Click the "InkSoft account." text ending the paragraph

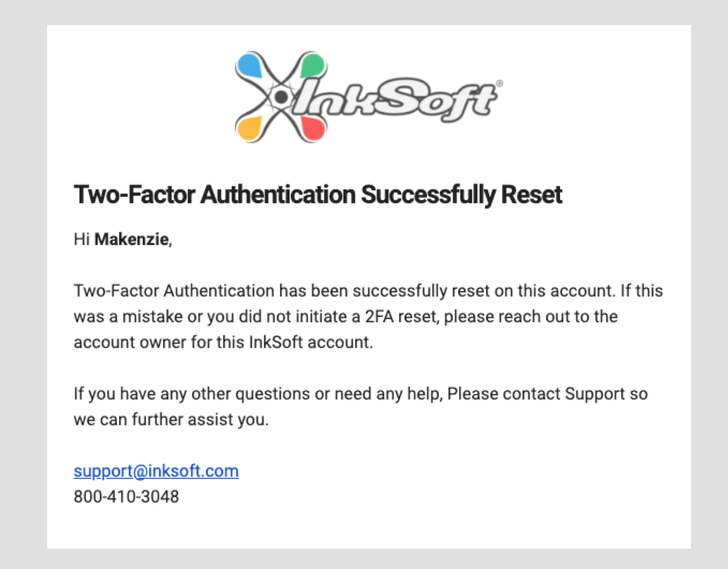[311, 342]
